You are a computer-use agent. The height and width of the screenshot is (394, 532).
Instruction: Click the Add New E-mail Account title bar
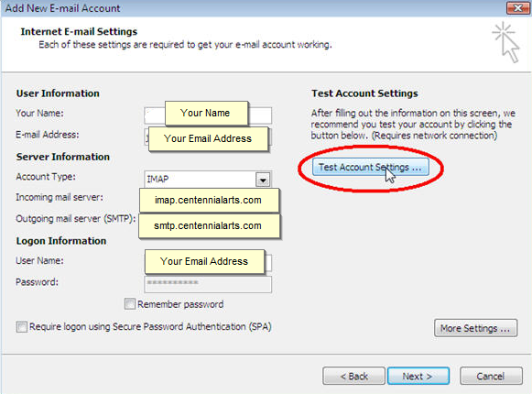tap(255, 8)
